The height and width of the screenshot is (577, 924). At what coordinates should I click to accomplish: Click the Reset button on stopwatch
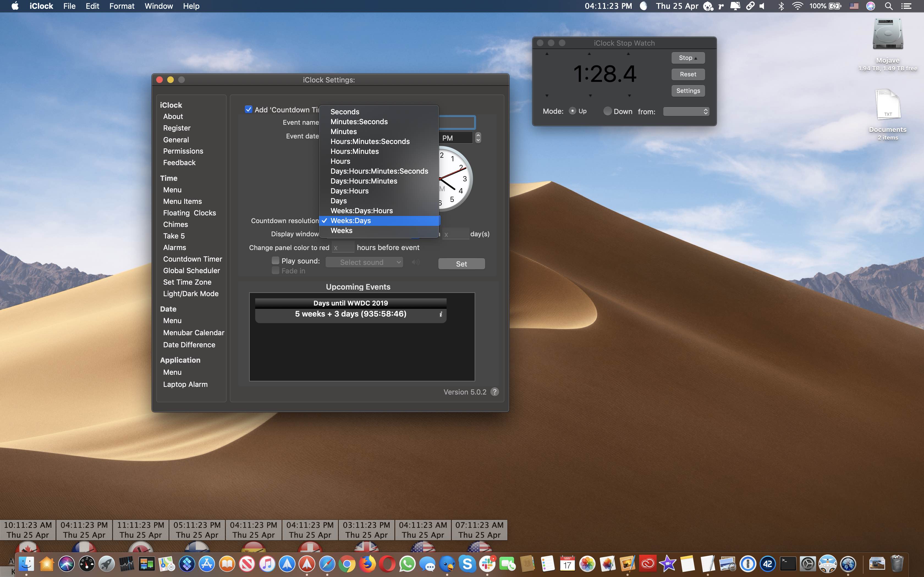tap(688, 74)
